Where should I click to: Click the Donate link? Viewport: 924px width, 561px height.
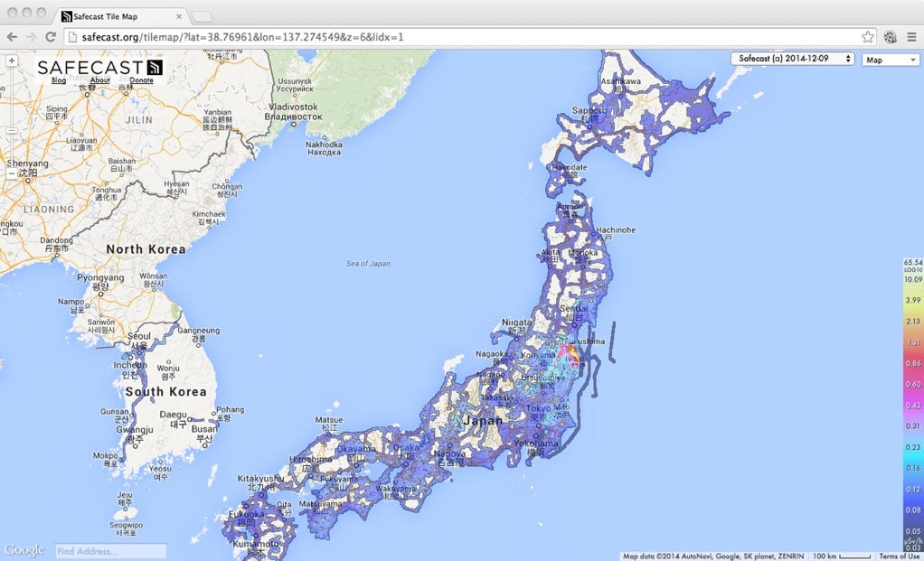tap(142, 79)
